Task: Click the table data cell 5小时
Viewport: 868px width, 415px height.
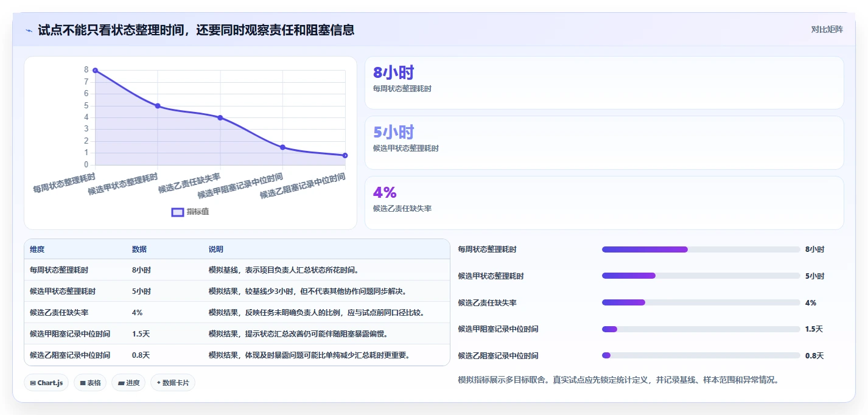Action: 141,291
